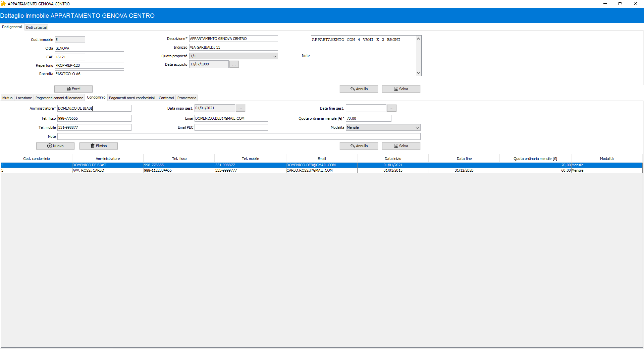
Task: Save the condominio details with lower Salva
Action: 401,146
